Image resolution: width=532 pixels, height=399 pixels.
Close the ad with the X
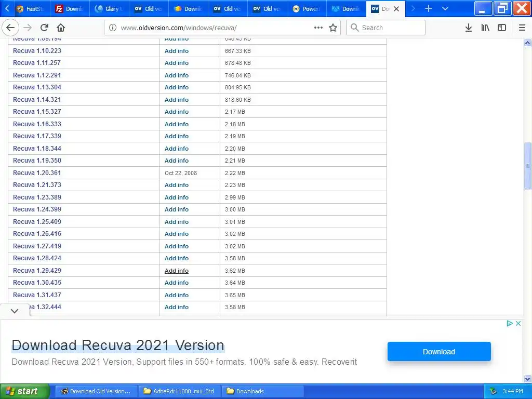(x=518, y=323)
